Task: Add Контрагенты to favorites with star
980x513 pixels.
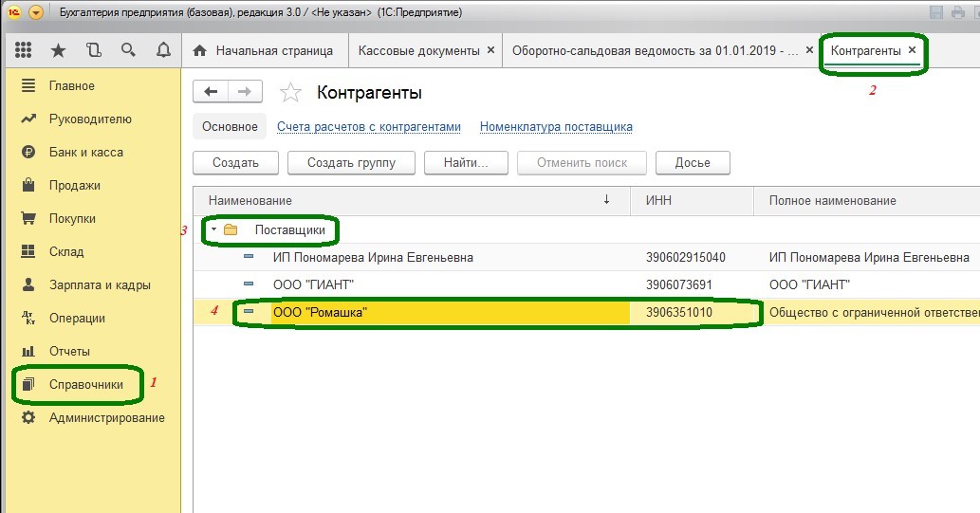Action: [x=290, y=93]
